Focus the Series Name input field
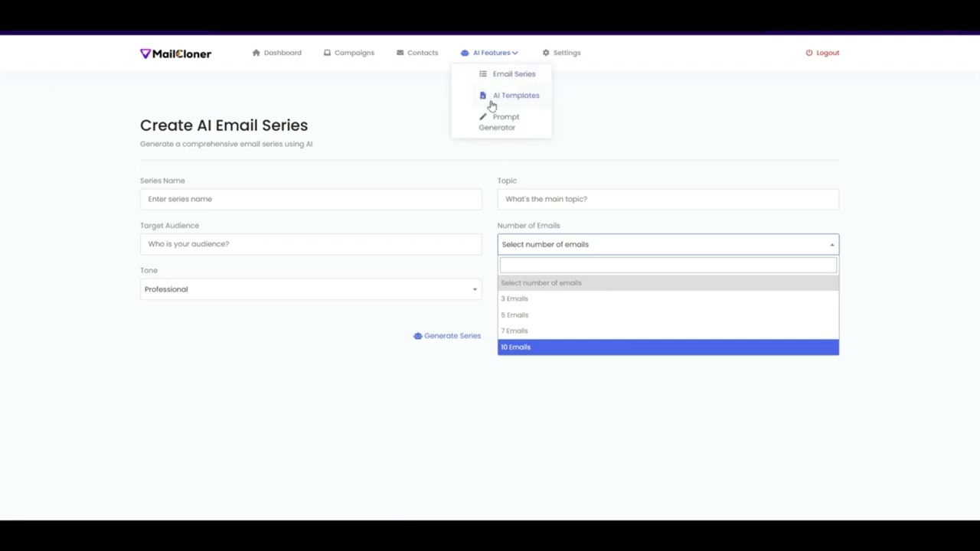The height and width of the screenshot is (551, 980). 311,199
